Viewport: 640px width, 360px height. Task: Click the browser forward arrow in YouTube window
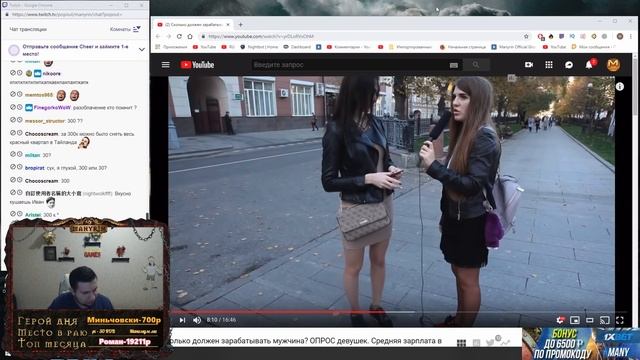click(x=169, y=36)
